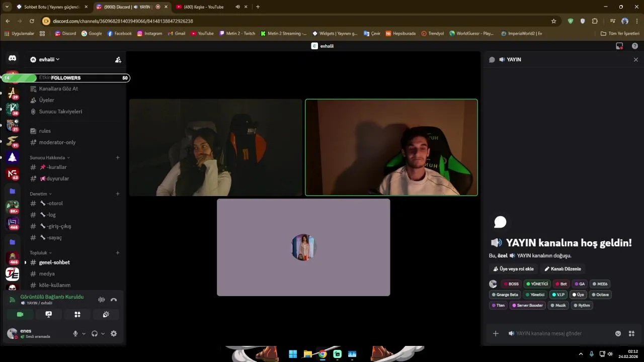Open Trendyol bookmark

[432, 34]
